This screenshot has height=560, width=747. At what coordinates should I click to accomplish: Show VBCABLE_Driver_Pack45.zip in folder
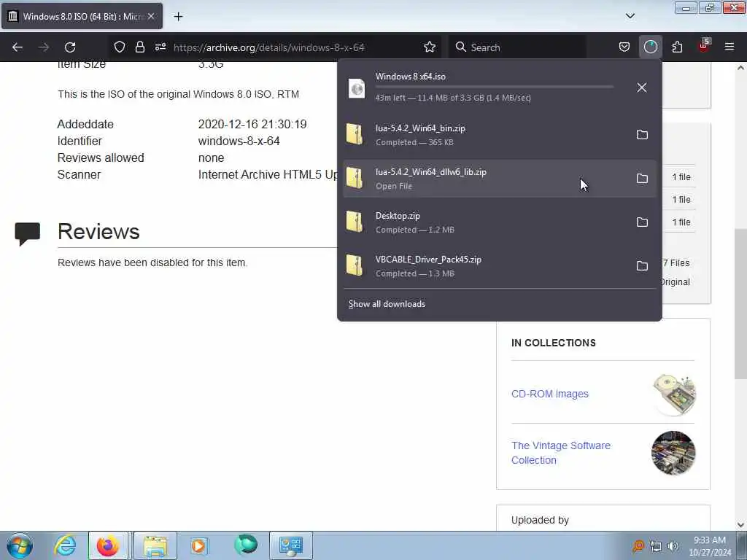tap(642, 266)
